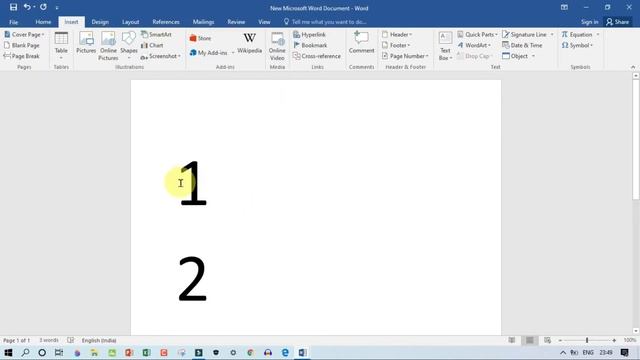Click the zoom slider handle
The height and width of the screenshot is (360, 640).
[x=587, y=340]
